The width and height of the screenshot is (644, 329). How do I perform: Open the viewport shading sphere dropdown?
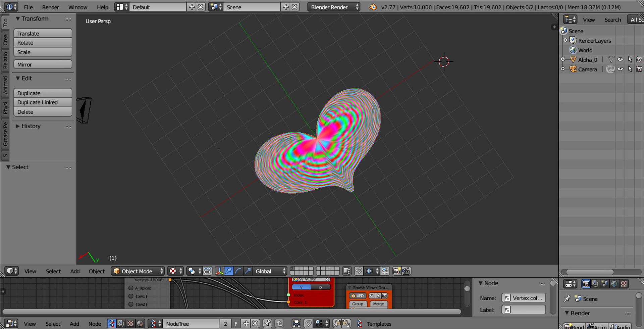[x=175, y=271]
